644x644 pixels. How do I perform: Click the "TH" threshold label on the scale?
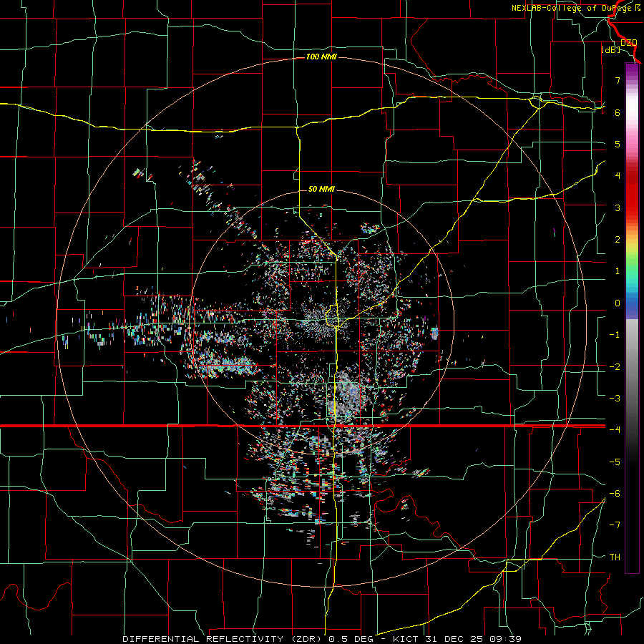tap(615, 557)
